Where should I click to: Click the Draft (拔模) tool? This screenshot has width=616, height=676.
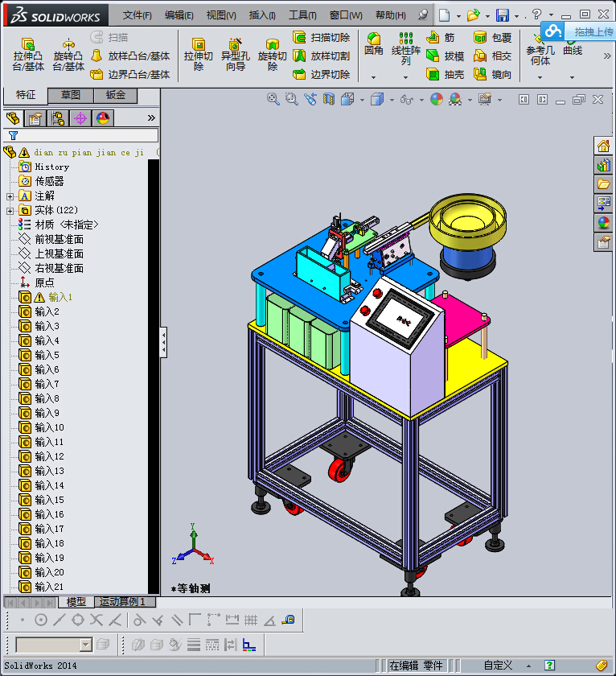point(445,56)
